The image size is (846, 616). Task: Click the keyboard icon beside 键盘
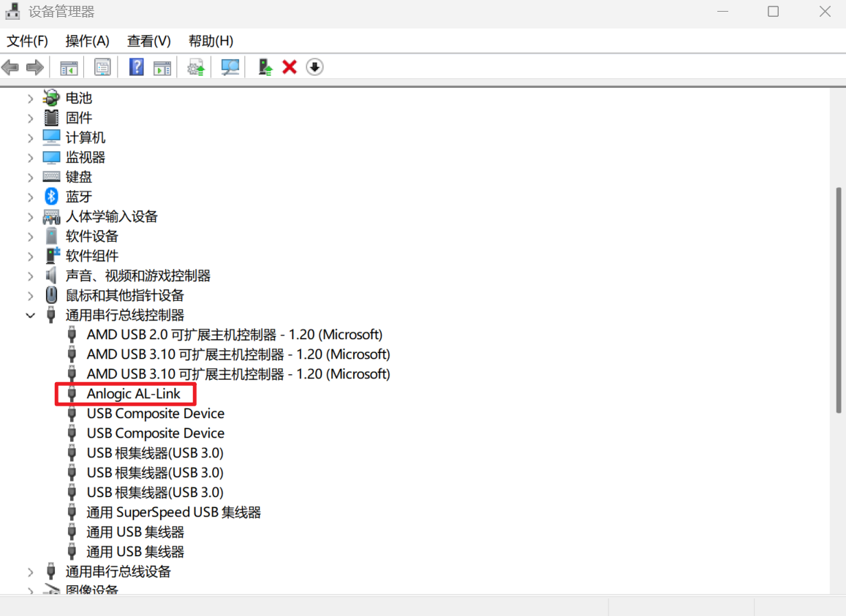point(51,177)
